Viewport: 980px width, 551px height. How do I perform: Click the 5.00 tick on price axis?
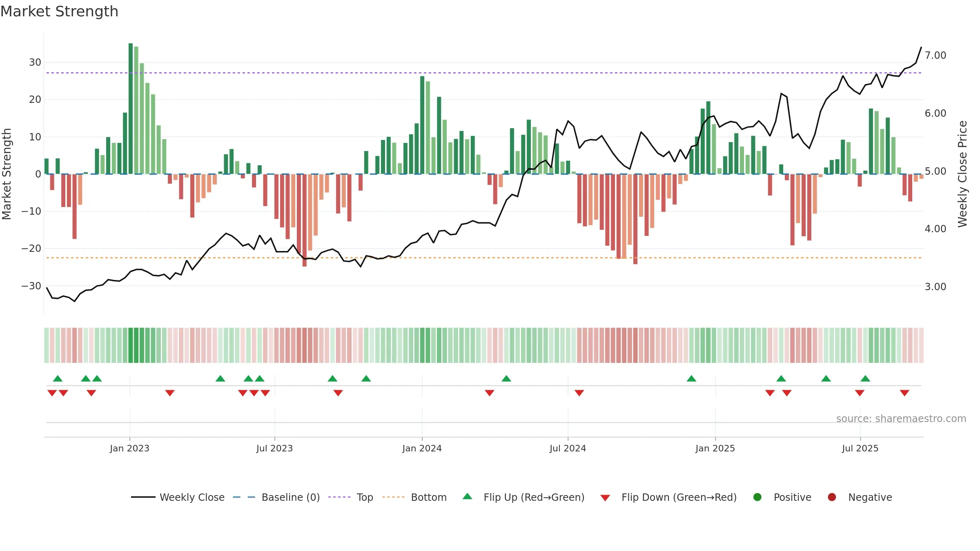935,171
